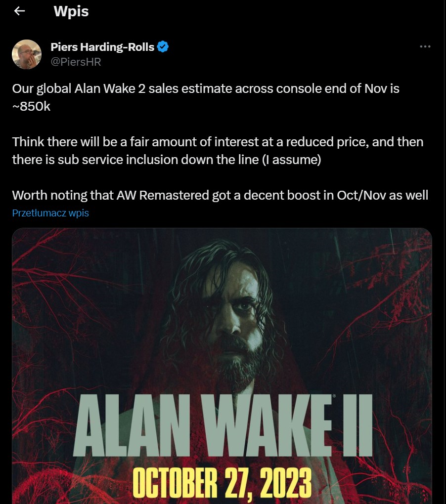Open the three-dot more options menu
This screenshot has width=446, height=504.
click(425, 46)
